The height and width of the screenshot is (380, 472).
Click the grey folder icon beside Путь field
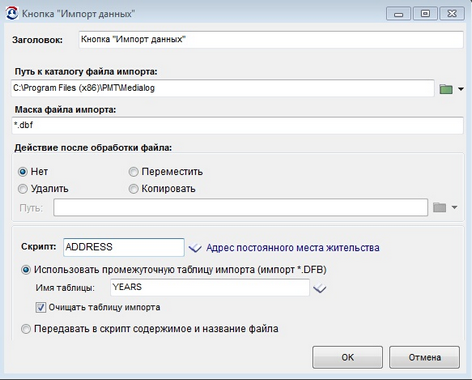click(439, 208)
